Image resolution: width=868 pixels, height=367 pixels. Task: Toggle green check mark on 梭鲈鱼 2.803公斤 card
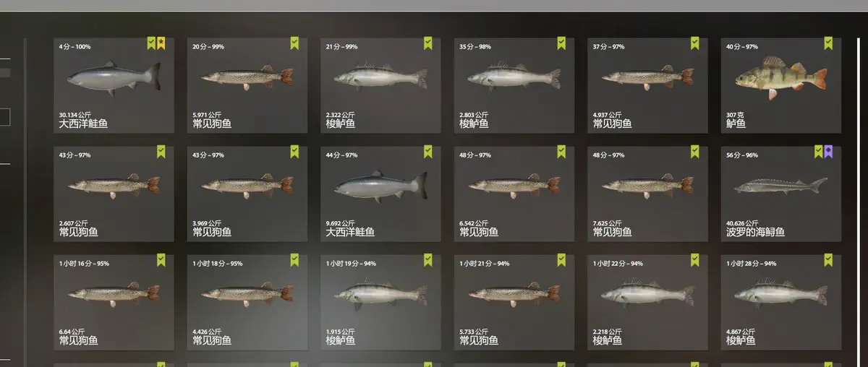tap(561, 43)
